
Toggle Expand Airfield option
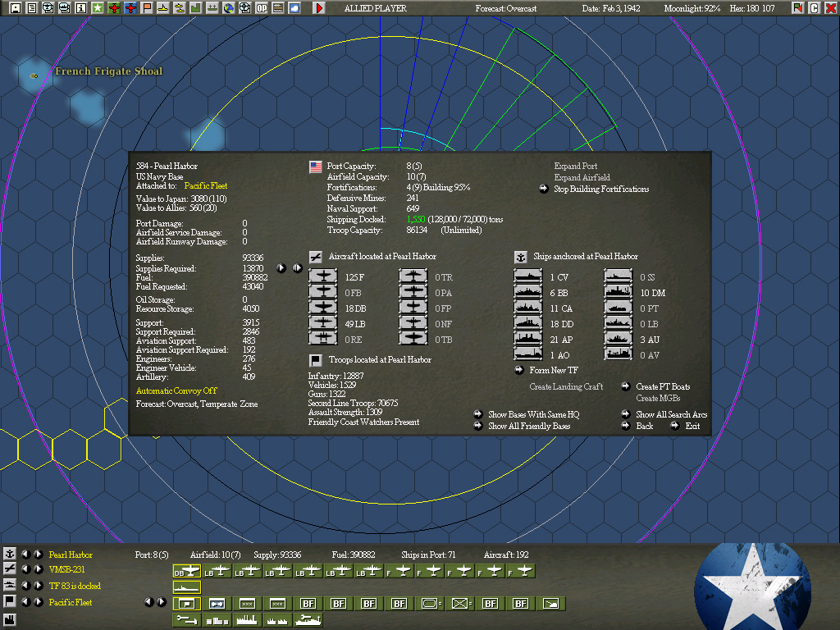[x=582, y=177]
